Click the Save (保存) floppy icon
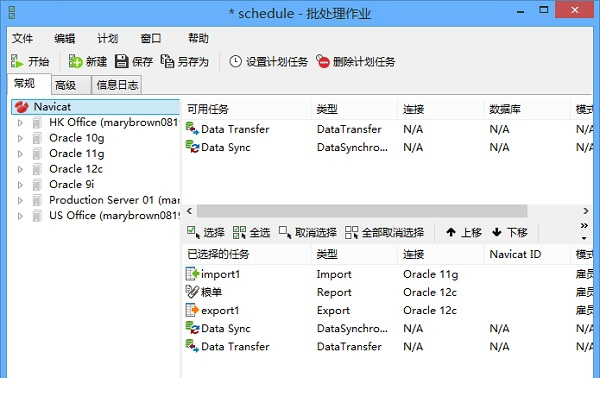 pos(122,61)
